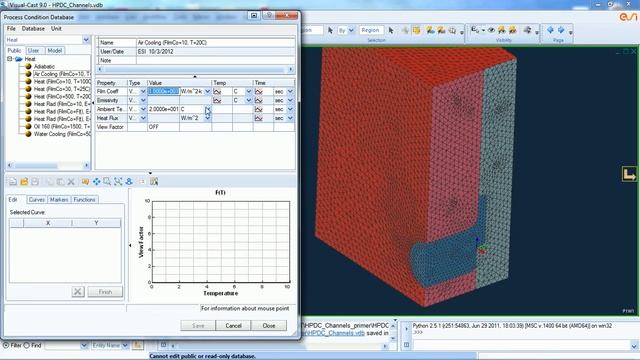The width and height of the screenshot is (640, 360).
Task: Click the eye visibility icon in main toolbar
Action: click(491, 30)
